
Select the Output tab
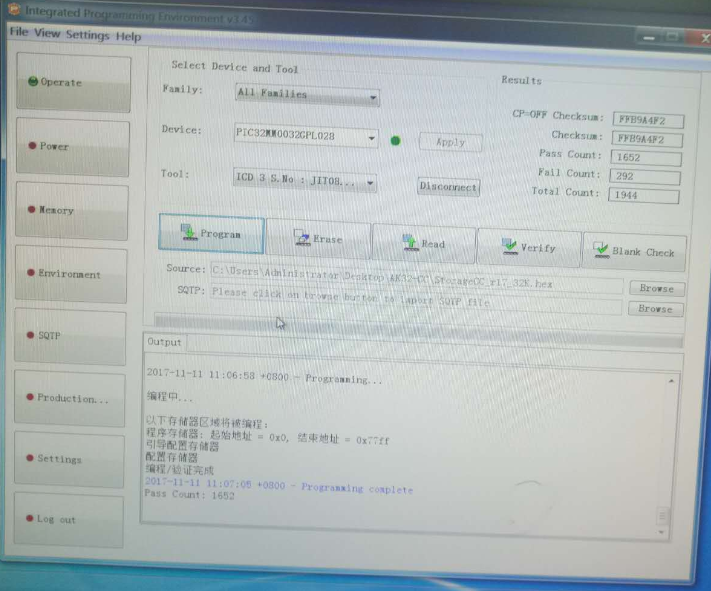pyautogui.click(x=164, y=342)
